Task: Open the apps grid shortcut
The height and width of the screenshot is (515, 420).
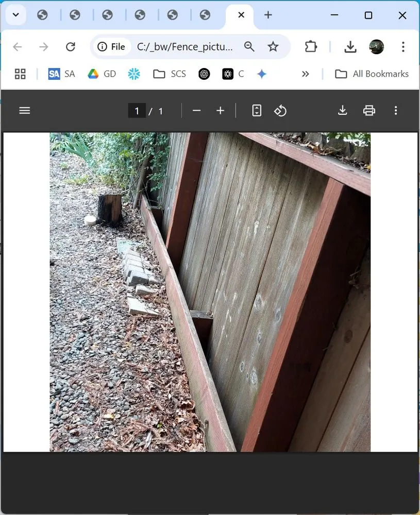Action: (20, 74)
